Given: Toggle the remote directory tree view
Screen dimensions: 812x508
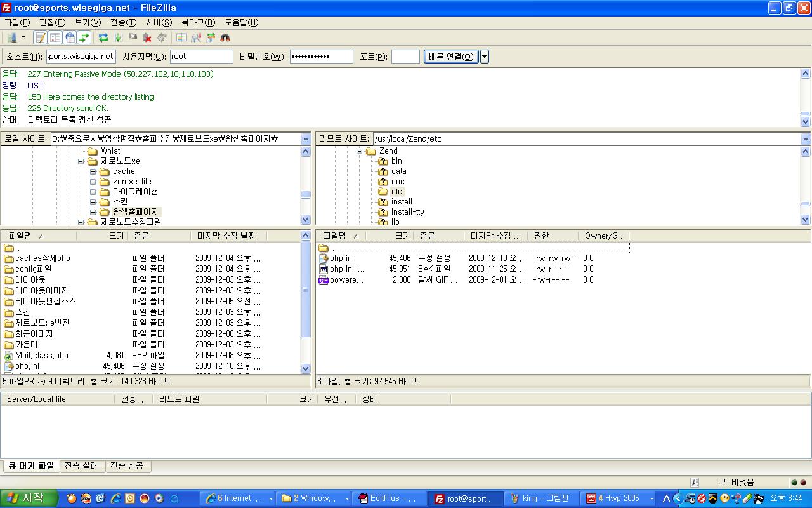Looking at the screenshot, I should [x=70, y=38].
